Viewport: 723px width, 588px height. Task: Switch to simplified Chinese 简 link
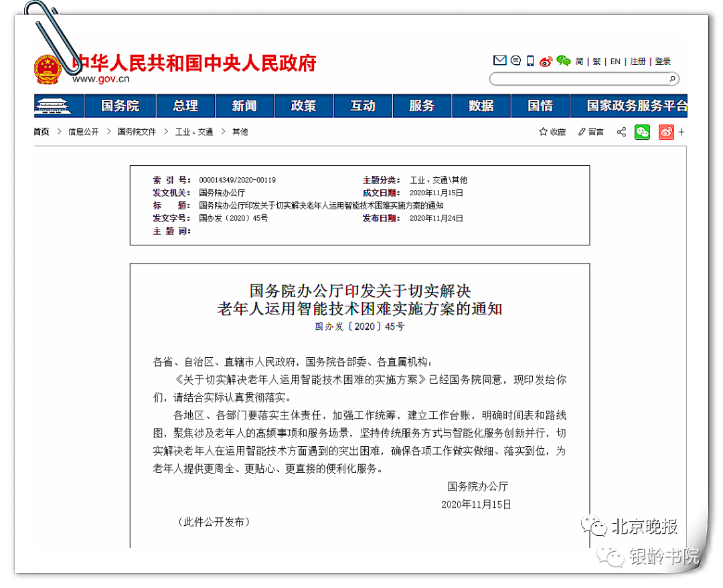579,62
